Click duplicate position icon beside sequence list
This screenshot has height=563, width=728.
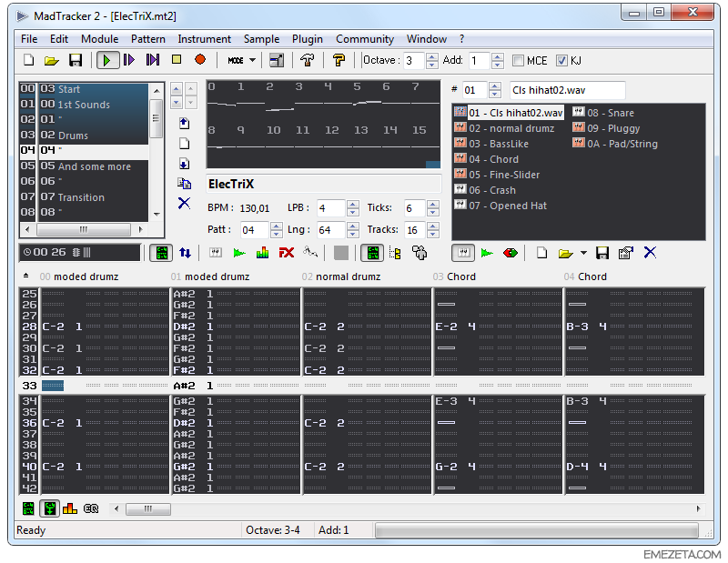pyautogui.click(x=185, y=184)
